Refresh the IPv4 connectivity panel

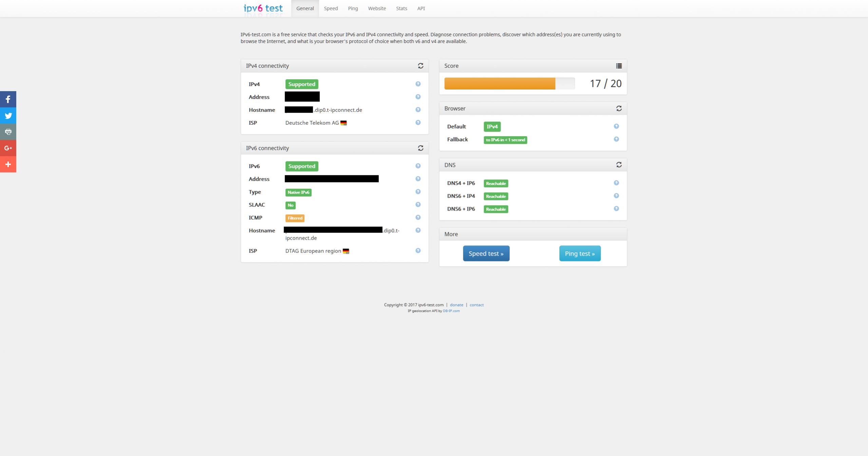click(x=421, y=66)
